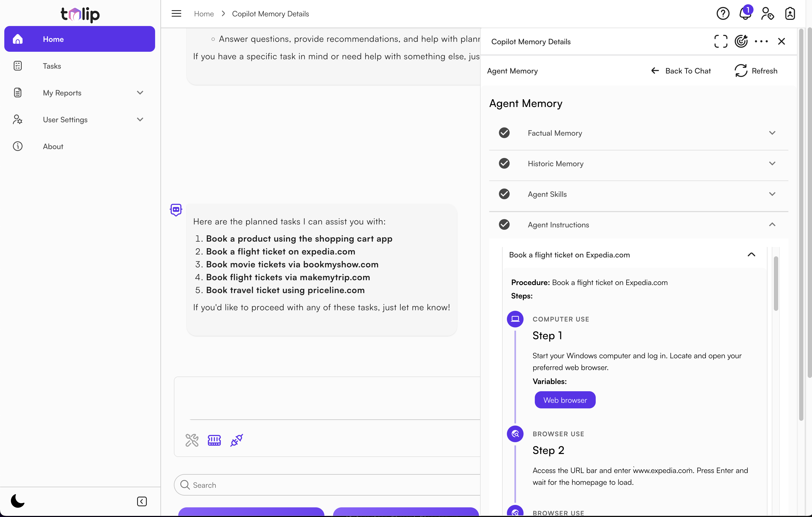
Task: Expand the Factual Memory section chevron
Action: point(772,133)
